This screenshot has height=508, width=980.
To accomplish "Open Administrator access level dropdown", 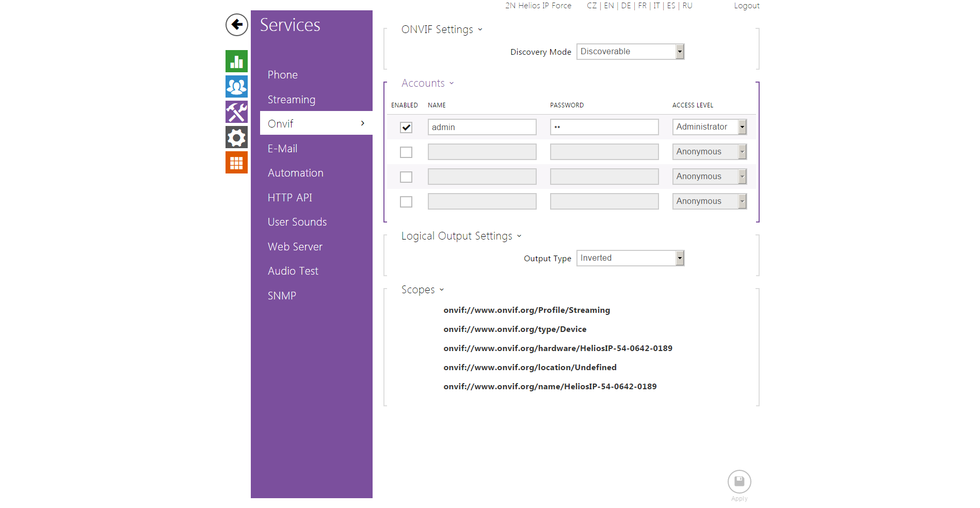I will (x=709, y=127).
